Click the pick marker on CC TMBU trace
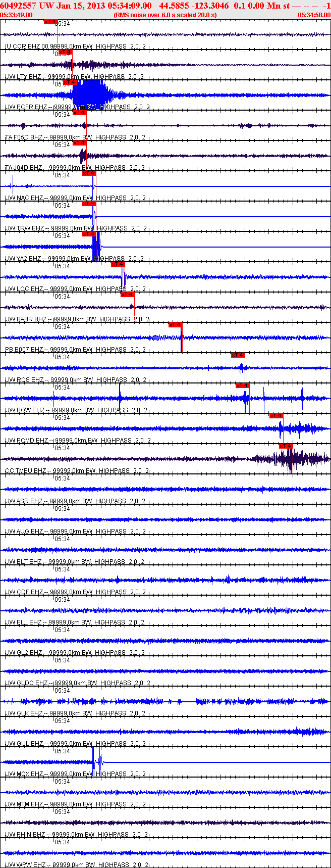Screen dimensions: 331x868 coord(286,446)
